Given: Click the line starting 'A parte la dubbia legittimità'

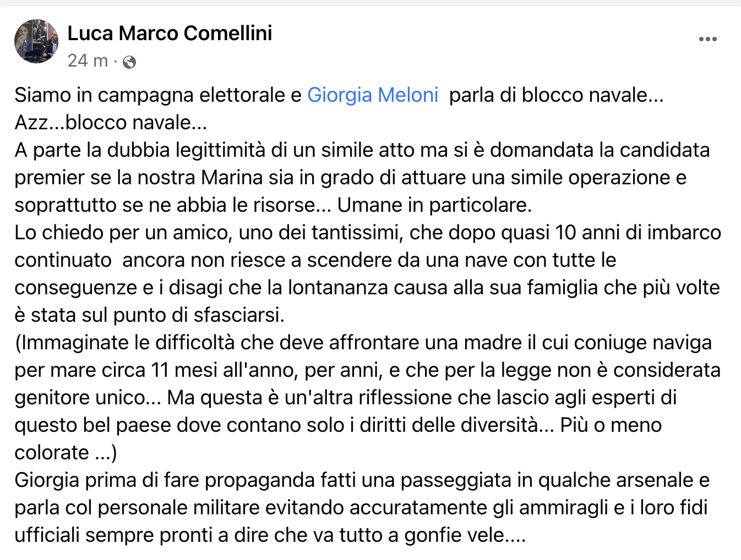Looking at the screenshot, I should [x=362, y=150].
